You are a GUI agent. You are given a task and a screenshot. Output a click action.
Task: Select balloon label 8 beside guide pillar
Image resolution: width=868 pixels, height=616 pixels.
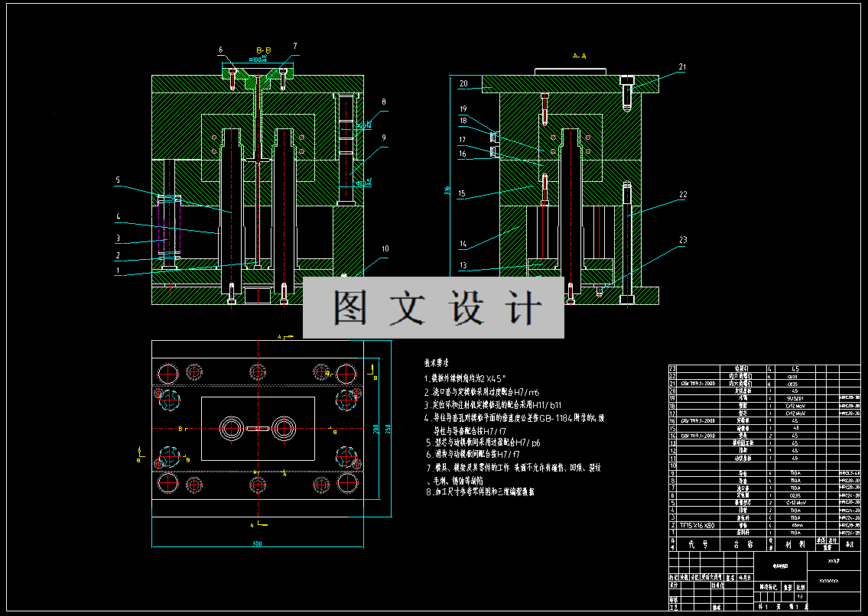point(384,102)
